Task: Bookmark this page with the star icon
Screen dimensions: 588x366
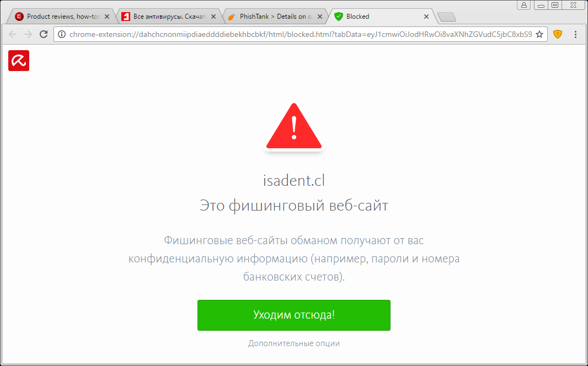Action: (539, 35)
